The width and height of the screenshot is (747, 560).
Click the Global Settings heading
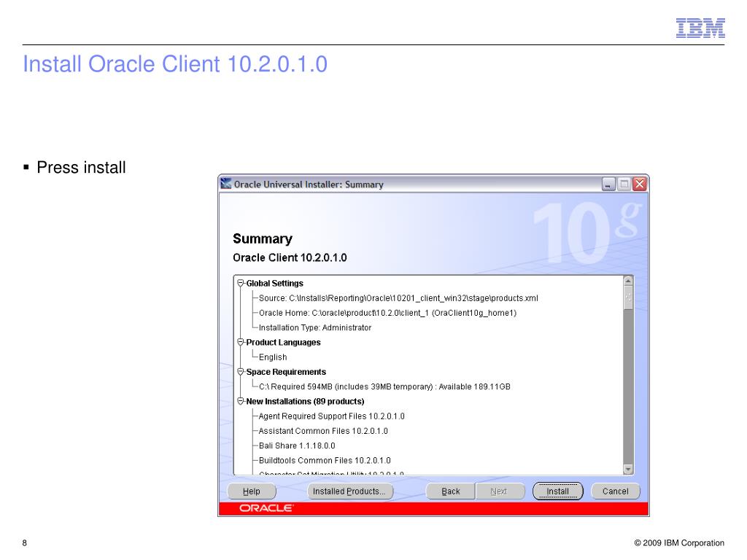click(x=274, y=284)
